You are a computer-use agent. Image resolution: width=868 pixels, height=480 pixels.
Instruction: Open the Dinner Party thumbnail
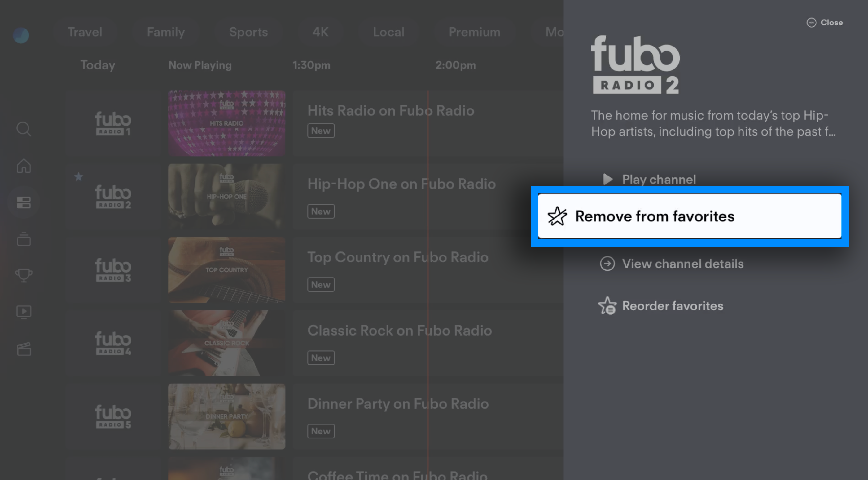(x=227, y=416)
